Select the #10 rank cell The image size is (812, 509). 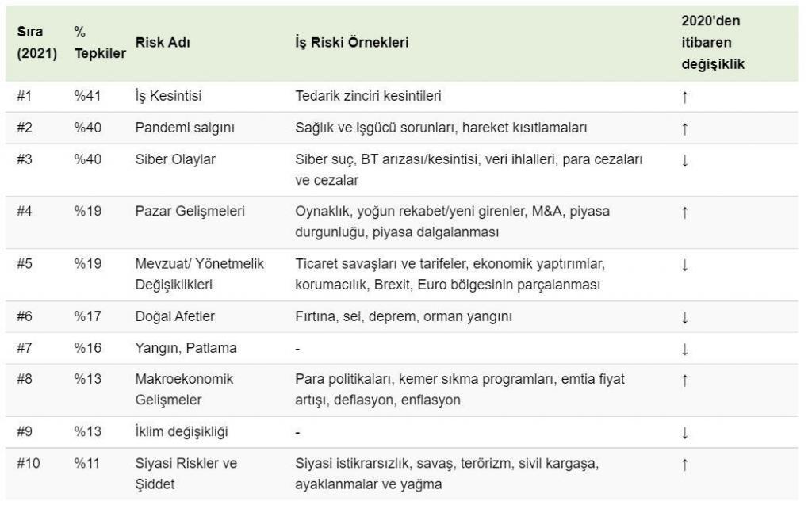[28, 464]
